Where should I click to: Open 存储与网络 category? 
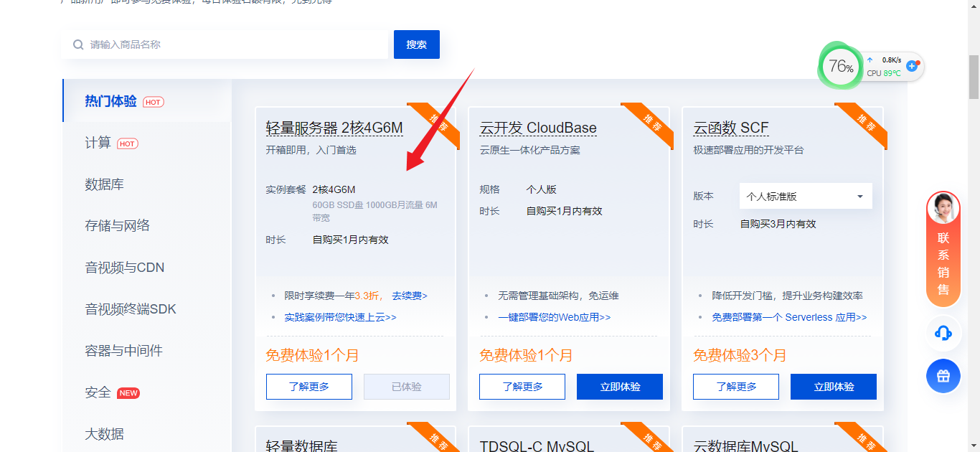pyautogui.click(x=117, y=226)
